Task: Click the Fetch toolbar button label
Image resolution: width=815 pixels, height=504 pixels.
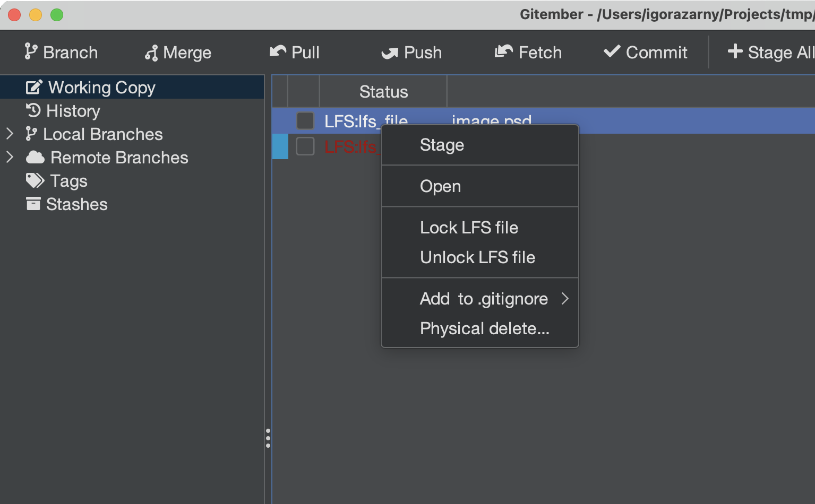Action: [541, 53]
